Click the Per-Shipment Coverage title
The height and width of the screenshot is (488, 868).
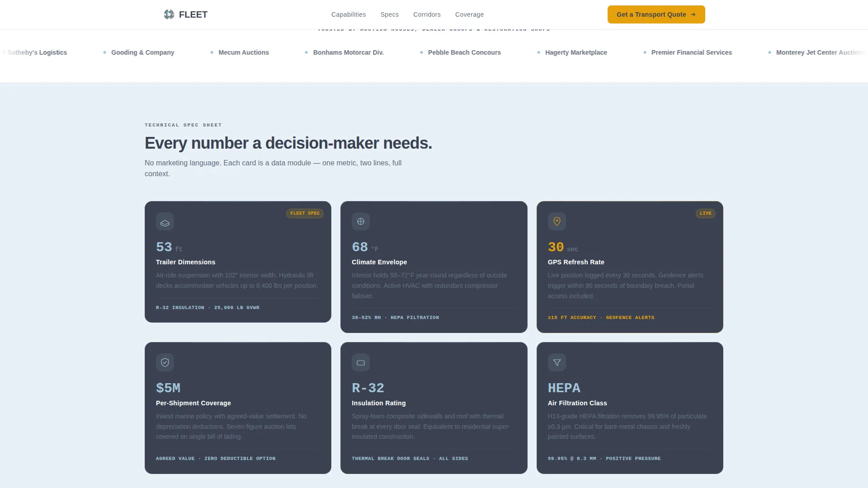point(193,403)
